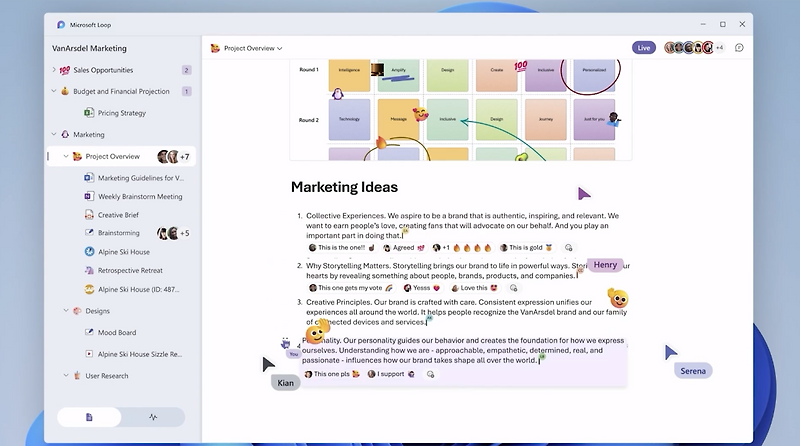Collapse the User Research section
The width and height of the screenshot is (800, 446).
point(66,376)
